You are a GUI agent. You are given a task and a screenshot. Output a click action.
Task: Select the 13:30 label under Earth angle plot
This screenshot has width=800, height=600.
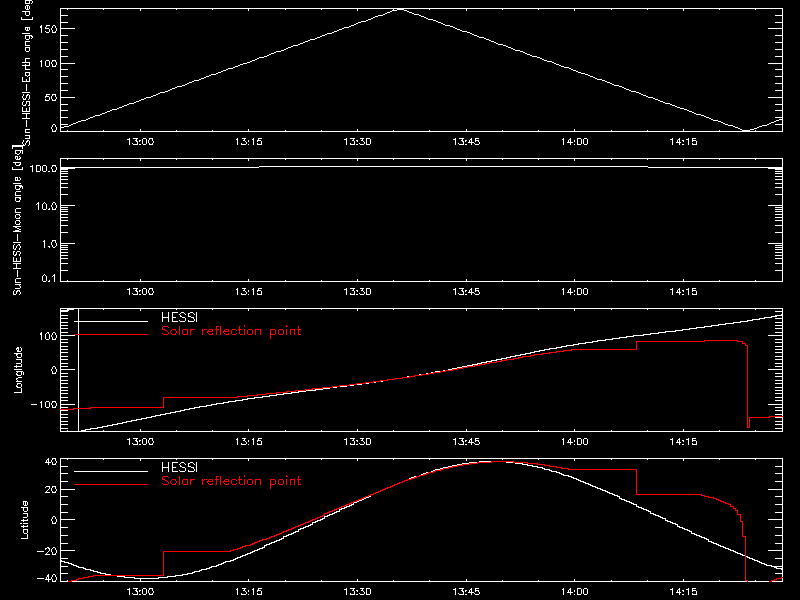point(357,142)
